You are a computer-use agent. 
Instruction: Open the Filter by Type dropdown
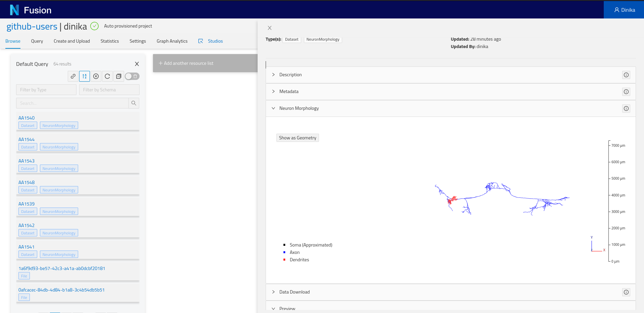tap(46, 90)
